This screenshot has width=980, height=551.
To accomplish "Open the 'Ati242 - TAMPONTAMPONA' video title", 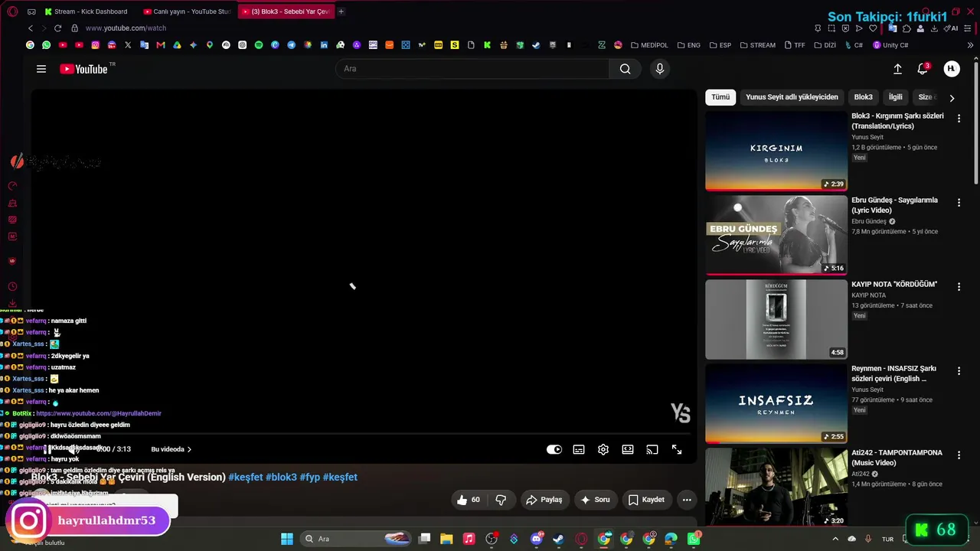I will pos(897,458).
